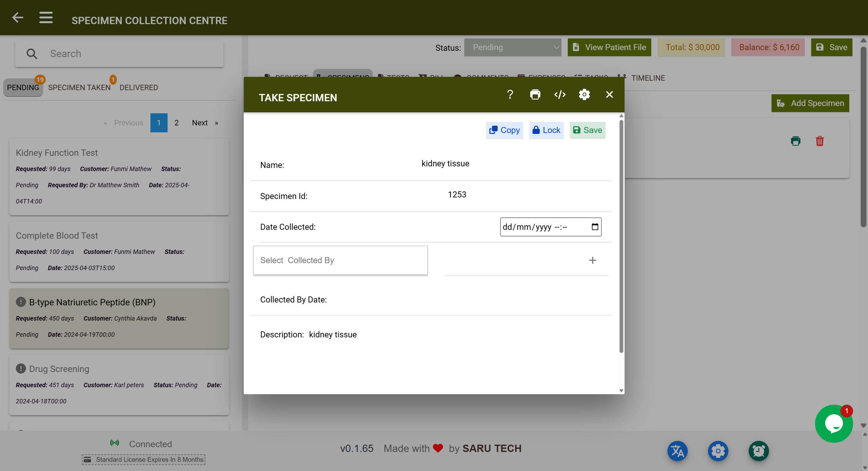
Task: Open dialog settings gear icon
Action: pyautogui.click(x=584, y=94)
